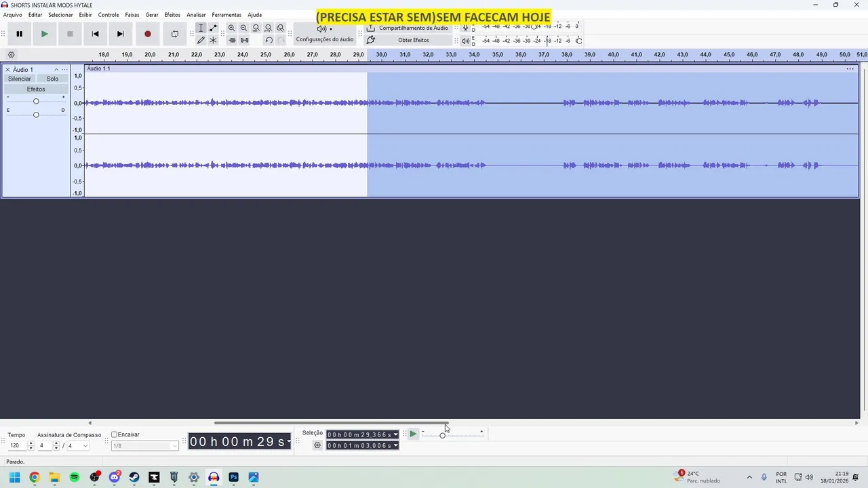The height and width of the screenshot is (488, 868).
Task: Open the selection start time format dropdown
Action: [396, 434]
